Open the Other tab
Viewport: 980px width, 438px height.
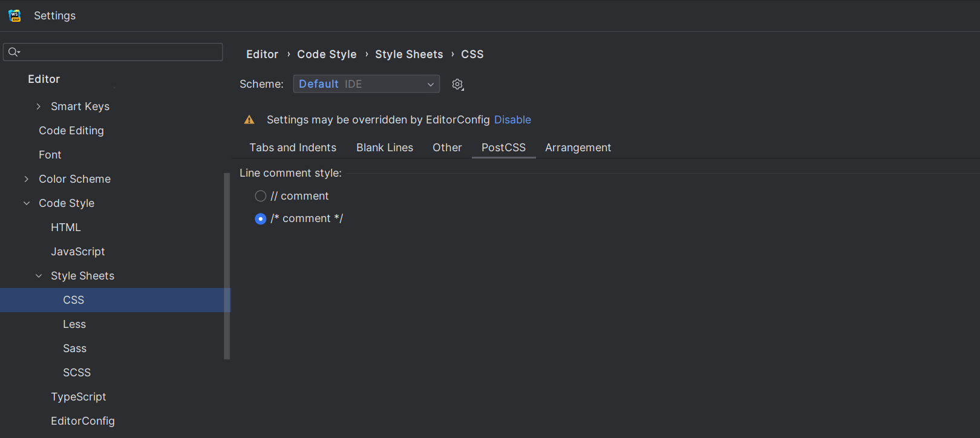pos(447,148)
